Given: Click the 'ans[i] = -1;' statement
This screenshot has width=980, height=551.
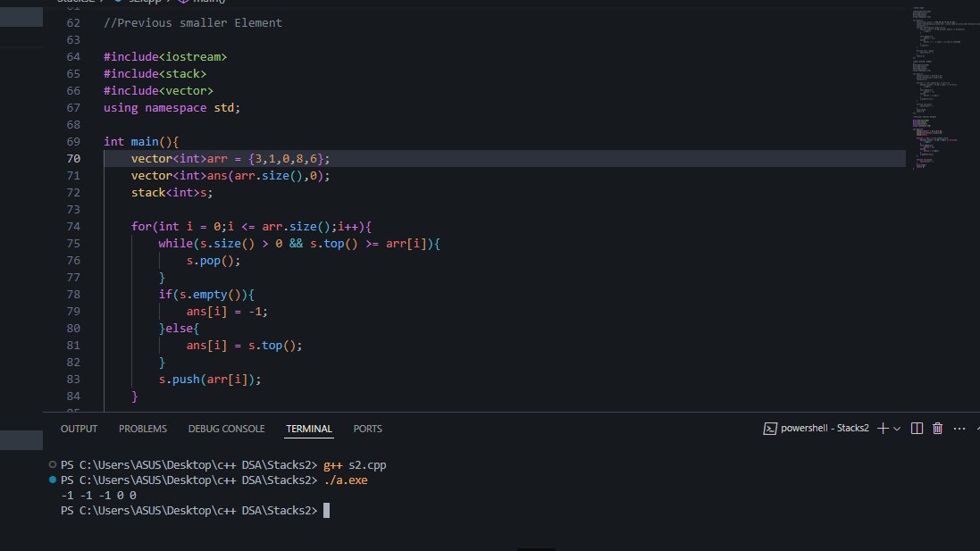Looking at the screenshot, I should click(227, 311).
